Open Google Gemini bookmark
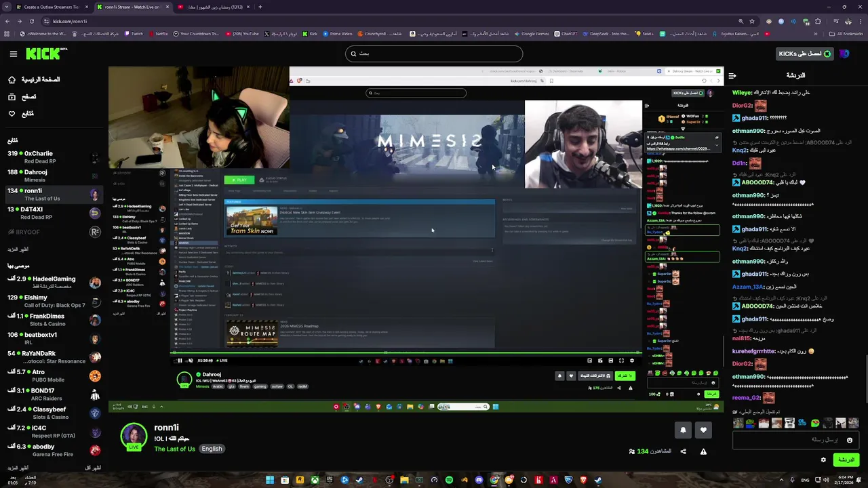 (x=531, y=33)
